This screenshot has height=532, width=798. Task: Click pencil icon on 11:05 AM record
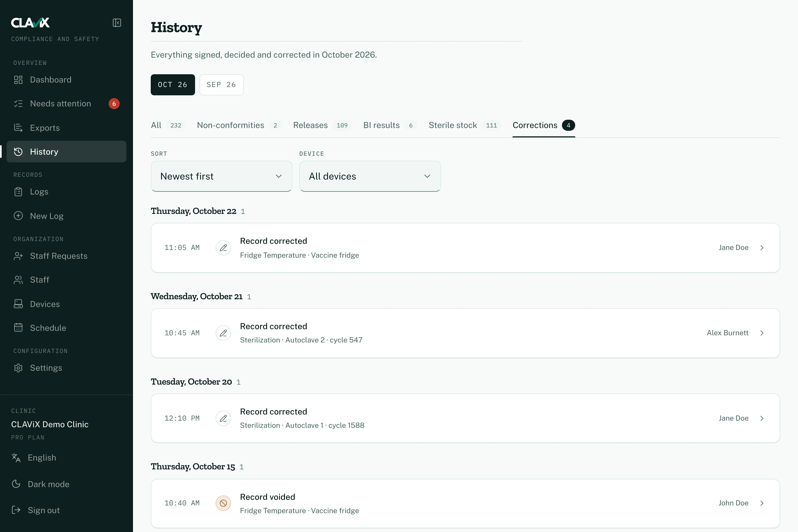223,248
